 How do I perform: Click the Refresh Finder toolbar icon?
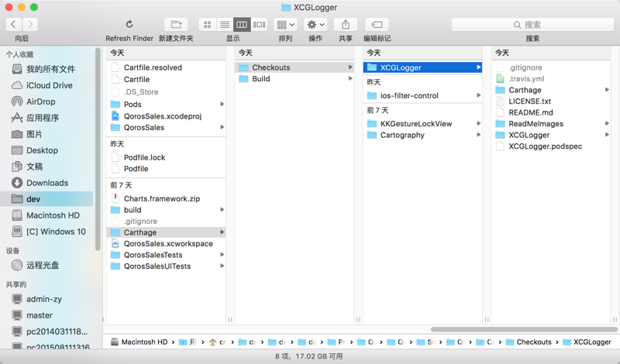tap(129, 25)
